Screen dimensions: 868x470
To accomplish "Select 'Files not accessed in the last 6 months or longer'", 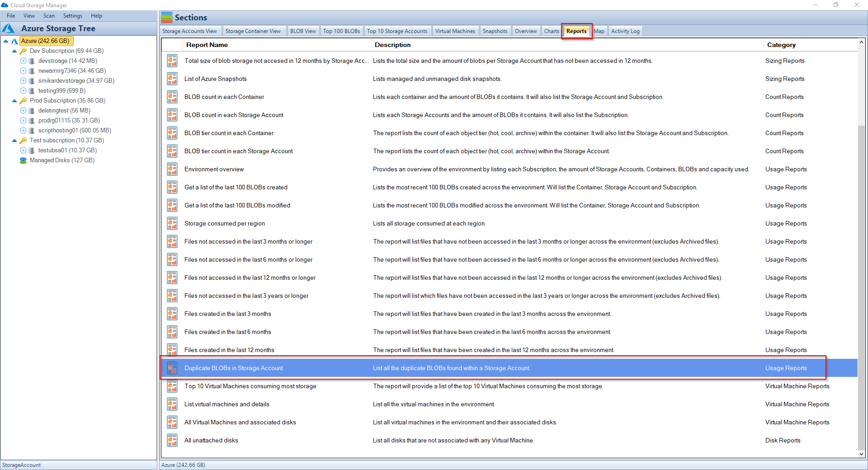I will [248, 259].
